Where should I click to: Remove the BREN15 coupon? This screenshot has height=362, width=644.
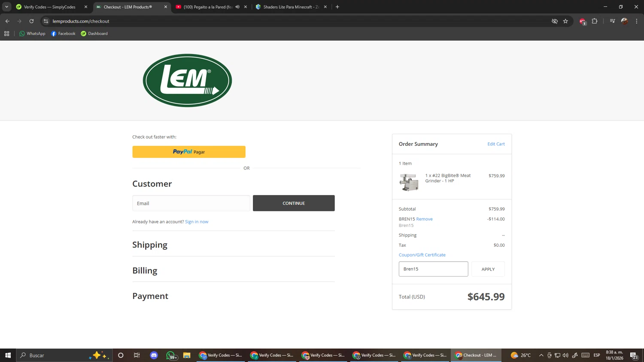424,219
